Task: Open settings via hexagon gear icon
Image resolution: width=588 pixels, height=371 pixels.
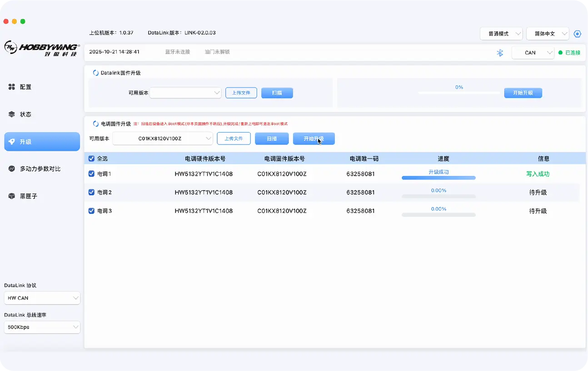Action: tap(577, 34)
